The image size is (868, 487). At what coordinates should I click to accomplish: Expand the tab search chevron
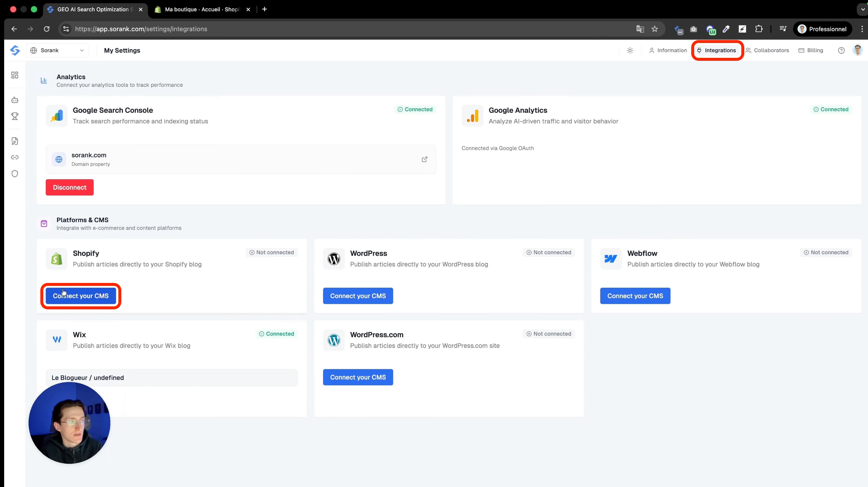click(x=862, y=9)
